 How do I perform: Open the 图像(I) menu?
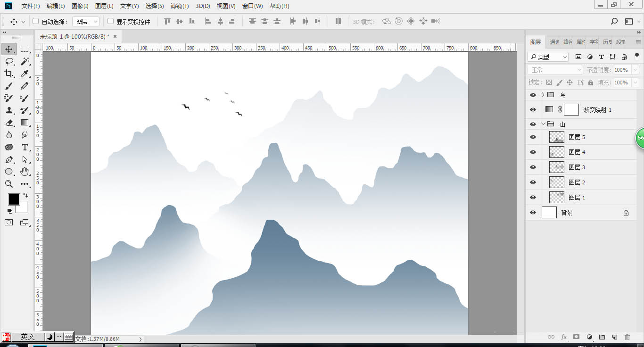(x=80, y=6)
